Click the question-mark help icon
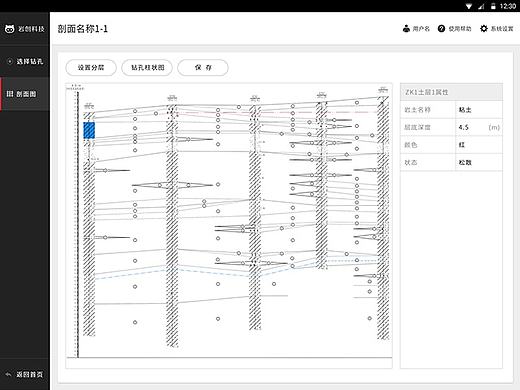The height and width of the screenshot is (390, 520). tap(441, 29)
